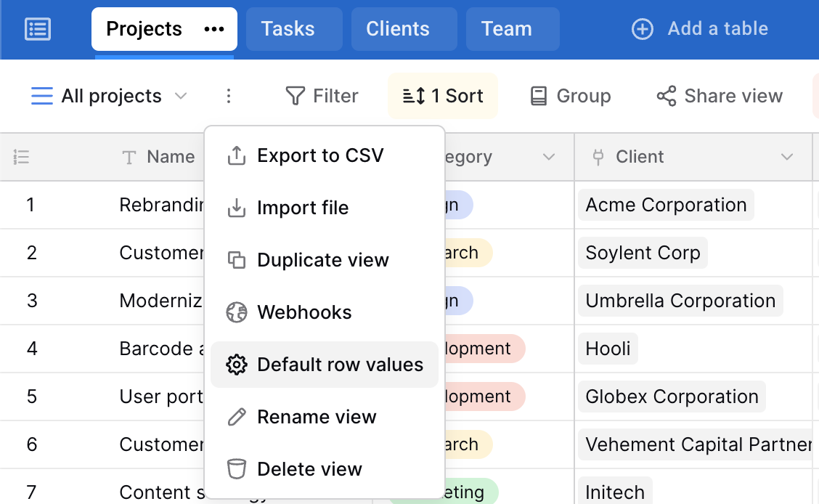Click the Acme Corporation client chip
This screenshot has width=819, height=504.
pyautogui.click(x=666, y=205)
